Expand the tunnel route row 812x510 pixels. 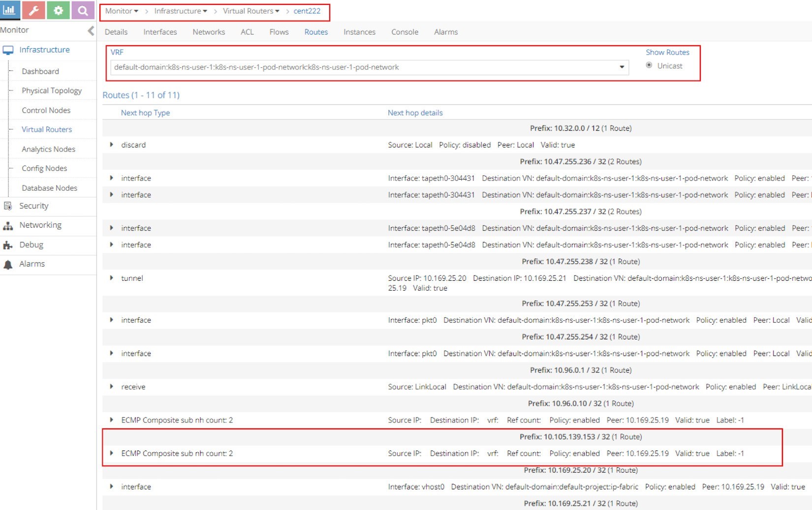click(x=111, y=278)
